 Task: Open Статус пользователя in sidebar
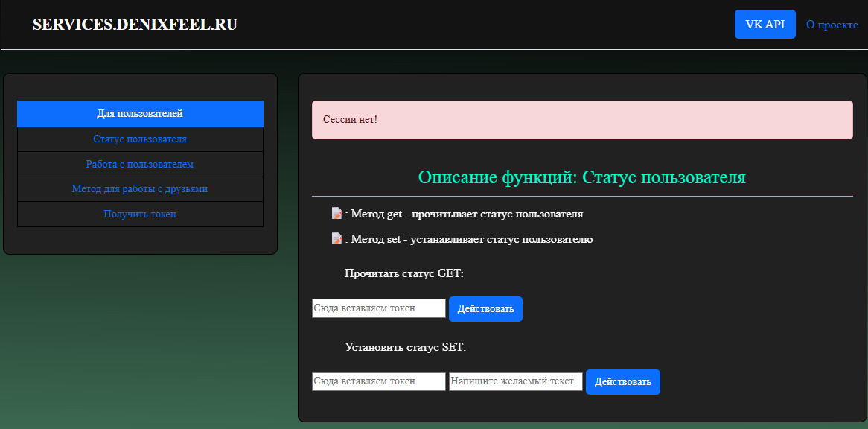(x=140, y=139)
